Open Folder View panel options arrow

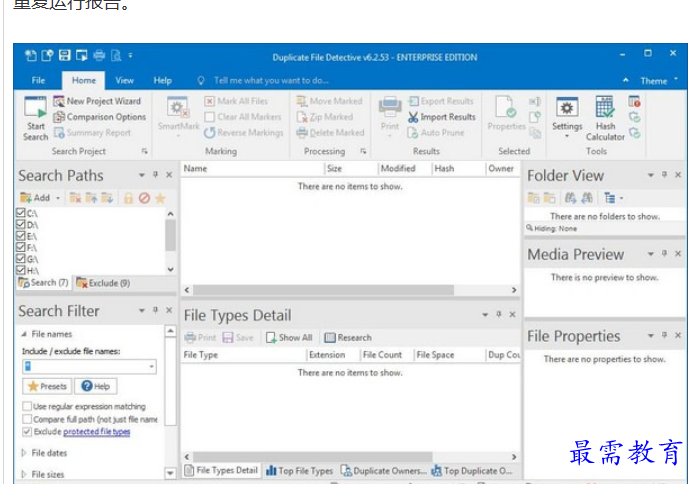pos(650,175)
